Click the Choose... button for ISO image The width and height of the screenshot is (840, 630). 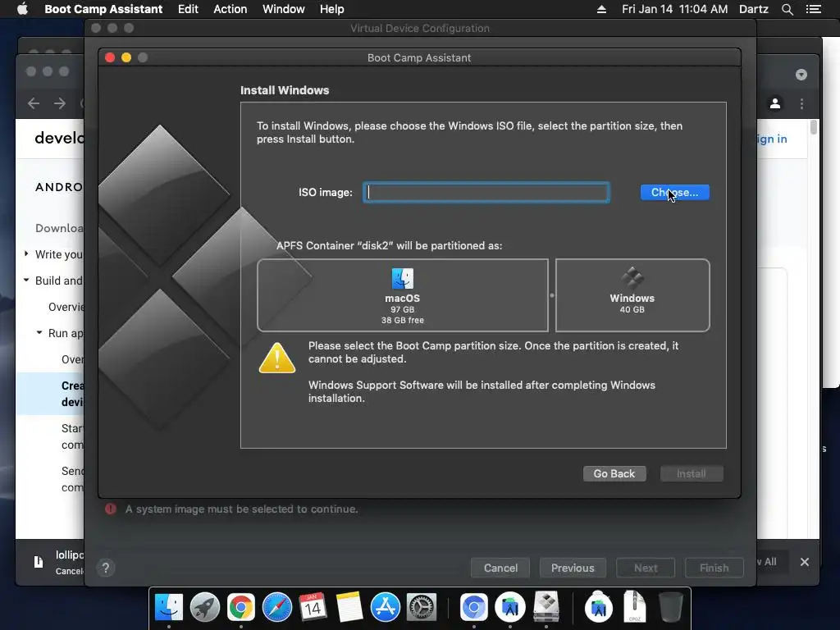pos(674,192)
